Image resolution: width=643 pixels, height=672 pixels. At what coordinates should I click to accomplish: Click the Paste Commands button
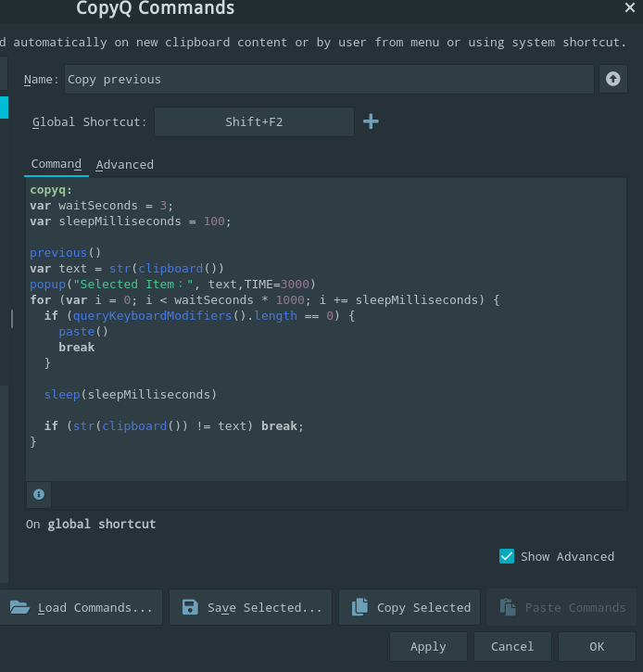(561, 607)
